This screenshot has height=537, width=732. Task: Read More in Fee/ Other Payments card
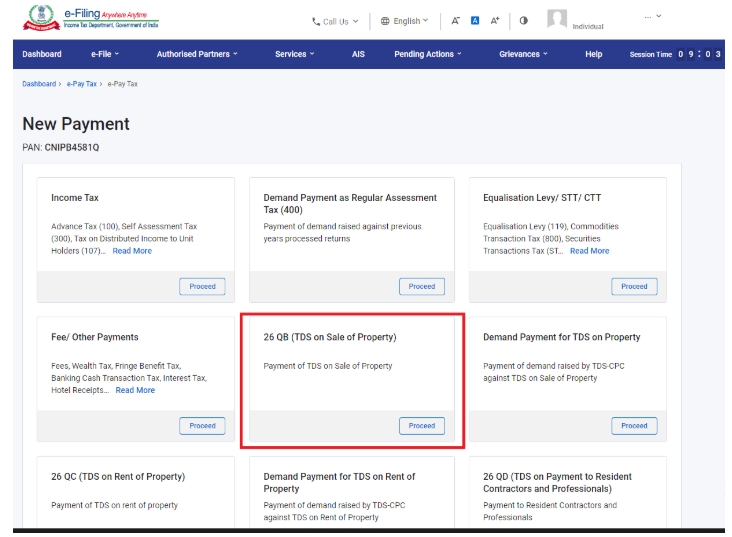pyautogui.click(x=135, y=390)
